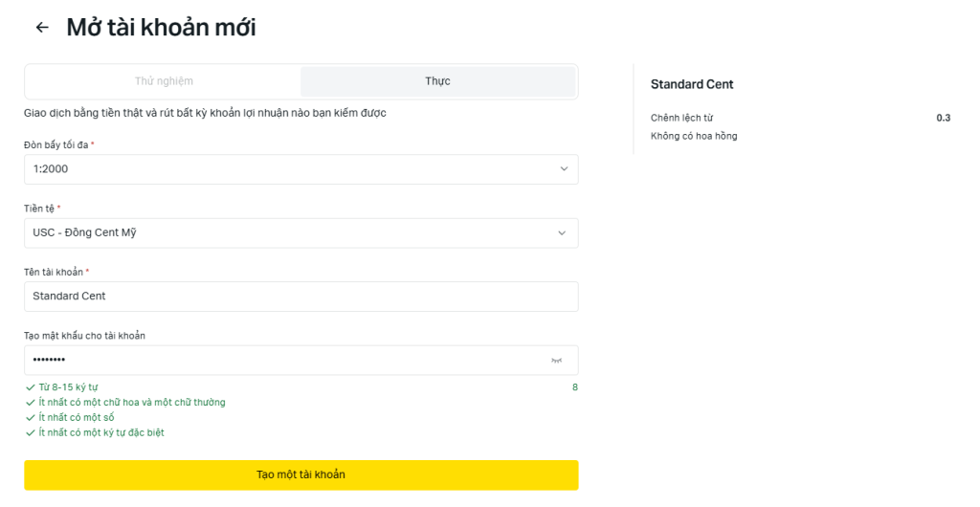Show password with the eye icon
This screenshot has width=980, height=507.
[x=556, y=360]
